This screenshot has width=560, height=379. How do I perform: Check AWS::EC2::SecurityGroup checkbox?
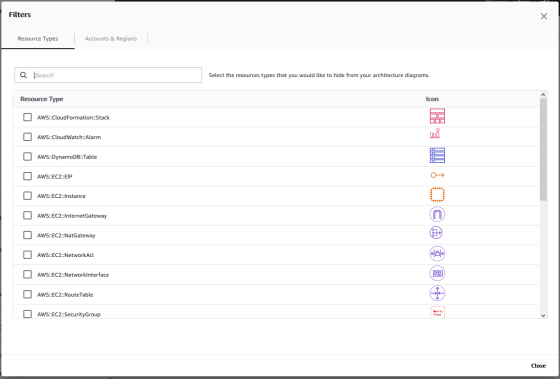[x=28, y=314]
